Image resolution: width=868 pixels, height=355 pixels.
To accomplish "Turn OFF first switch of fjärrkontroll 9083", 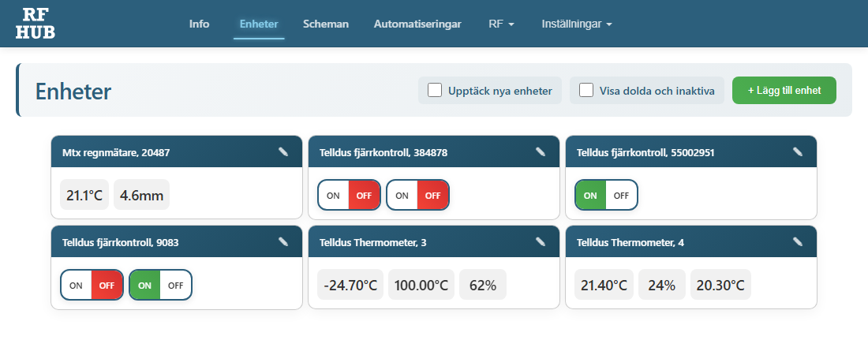I will coord(107,286).
